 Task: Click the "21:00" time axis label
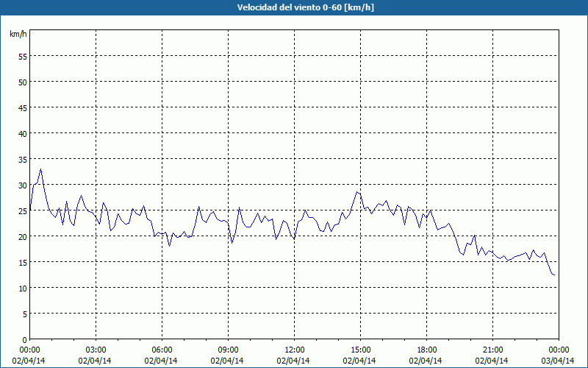point(492,350)
